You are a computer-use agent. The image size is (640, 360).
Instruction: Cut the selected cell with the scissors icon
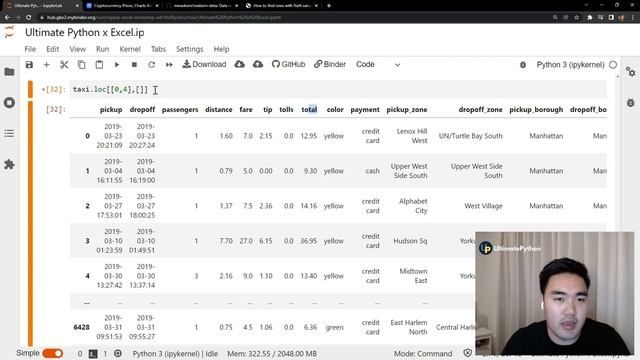[x=64, y=64]
